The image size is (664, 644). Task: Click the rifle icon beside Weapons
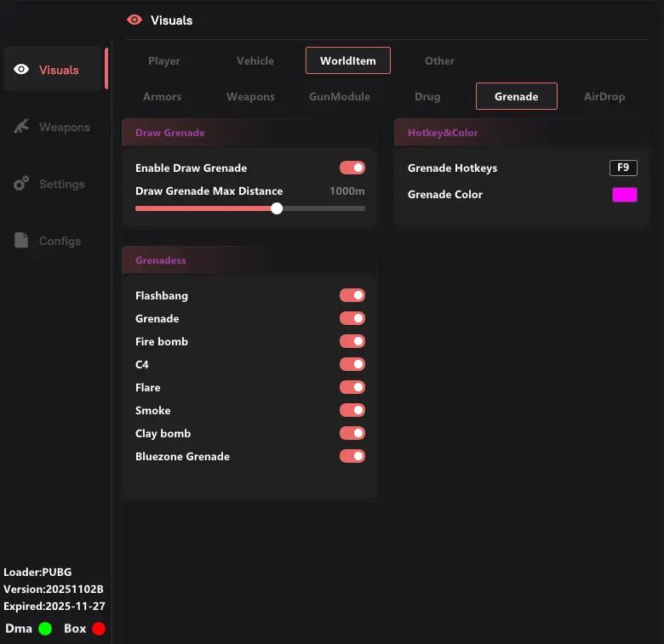(22, 127)
